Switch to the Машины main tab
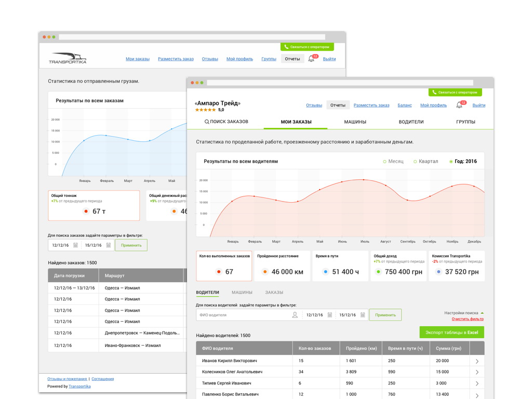 355,122
